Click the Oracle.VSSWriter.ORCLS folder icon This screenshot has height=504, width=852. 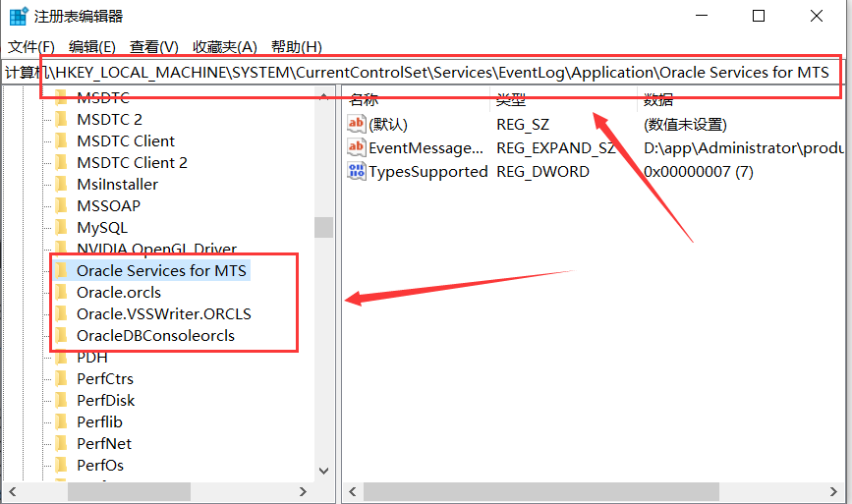[x=61, y=314]
